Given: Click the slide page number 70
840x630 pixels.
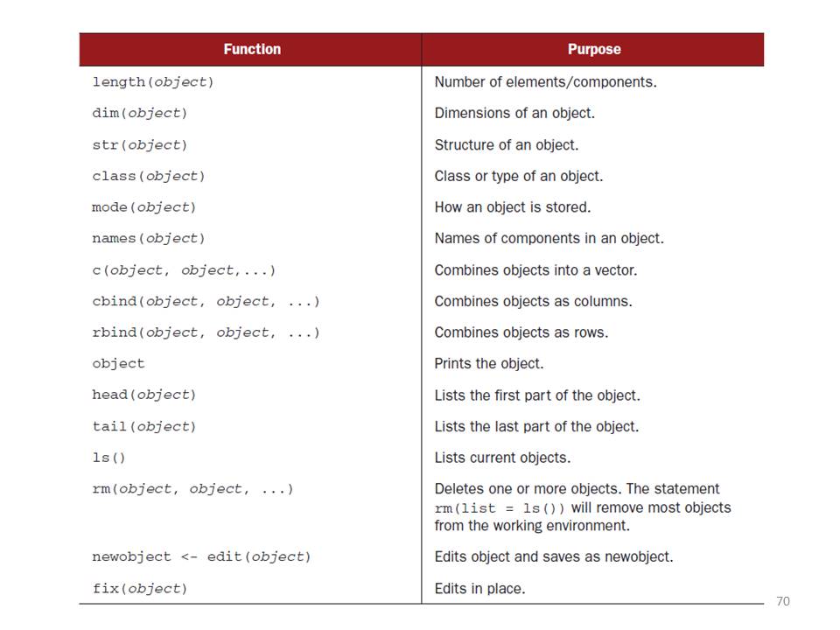Looking at the screenshot, I should 783,601.
